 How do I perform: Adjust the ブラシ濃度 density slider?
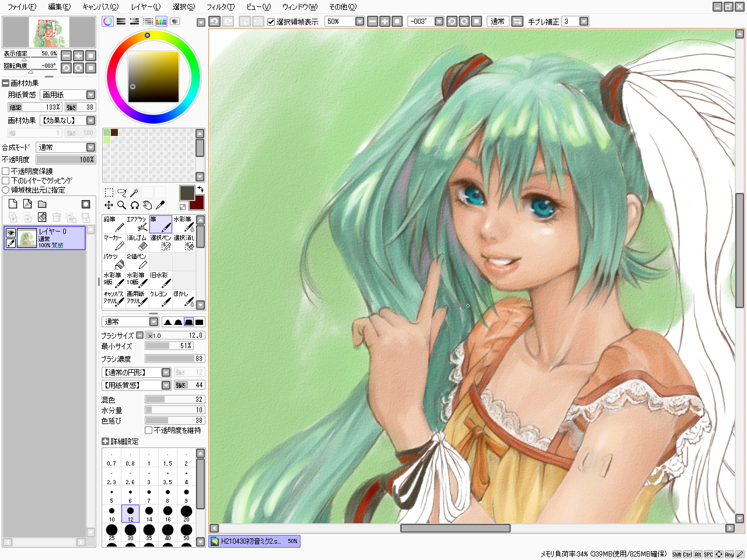(174, 359)
